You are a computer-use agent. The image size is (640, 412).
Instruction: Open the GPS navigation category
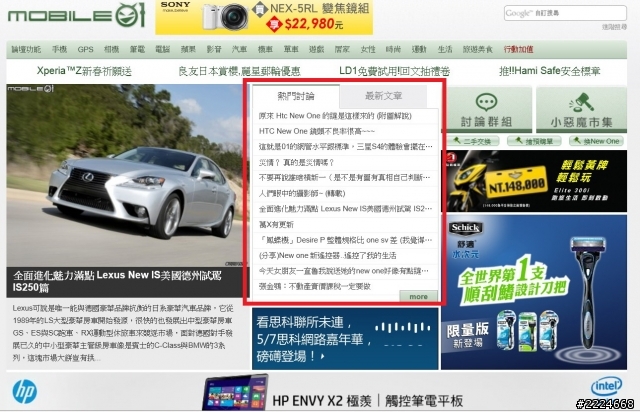(x=85, y=49)
